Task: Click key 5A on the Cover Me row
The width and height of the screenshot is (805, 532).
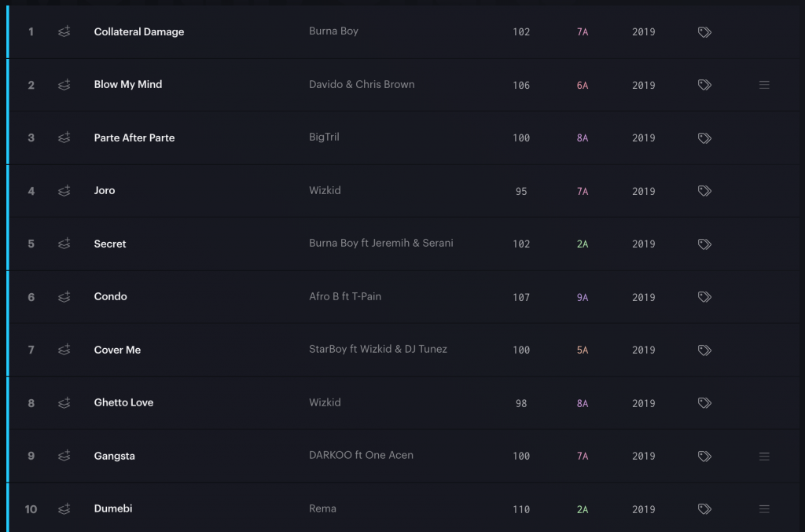Action: (583, 350)
